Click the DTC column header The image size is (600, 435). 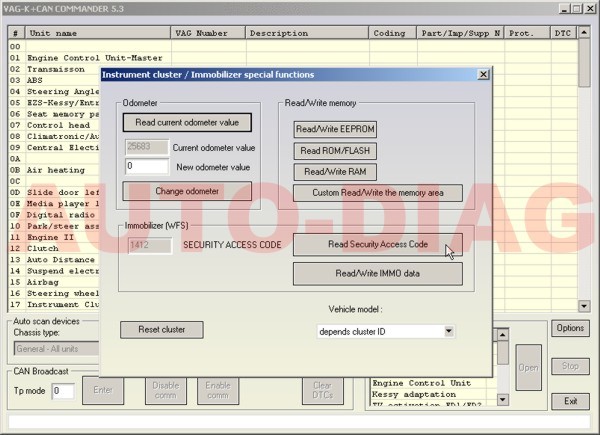pyautogui.click(x=564, y=33)
